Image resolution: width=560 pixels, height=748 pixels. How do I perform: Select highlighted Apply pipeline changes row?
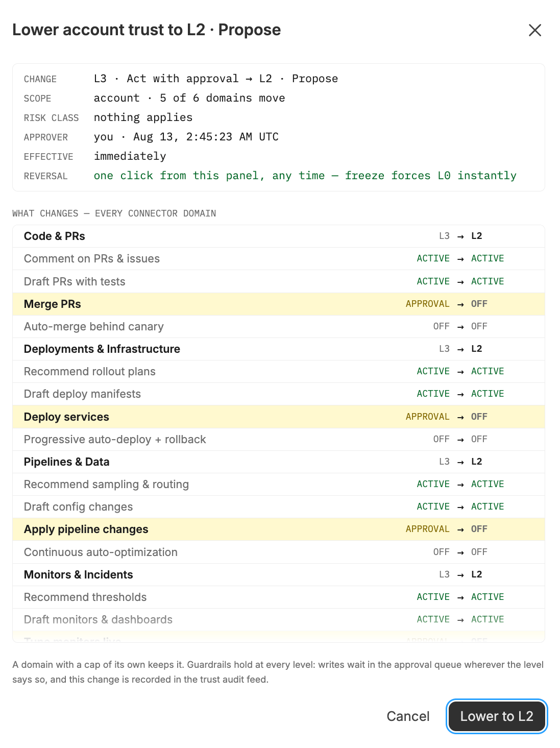[279, 529]
